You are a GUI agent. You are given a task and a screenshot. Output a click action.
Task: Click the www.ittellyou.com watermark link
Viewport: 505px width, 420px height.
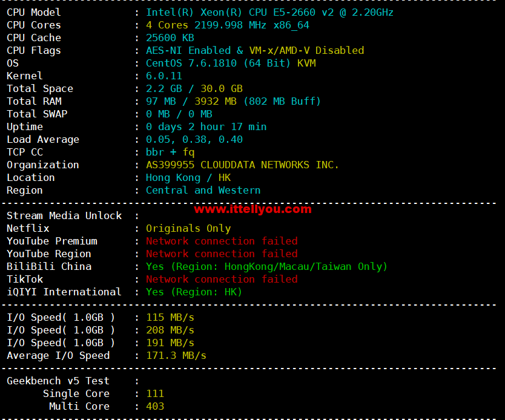(252, 209)
